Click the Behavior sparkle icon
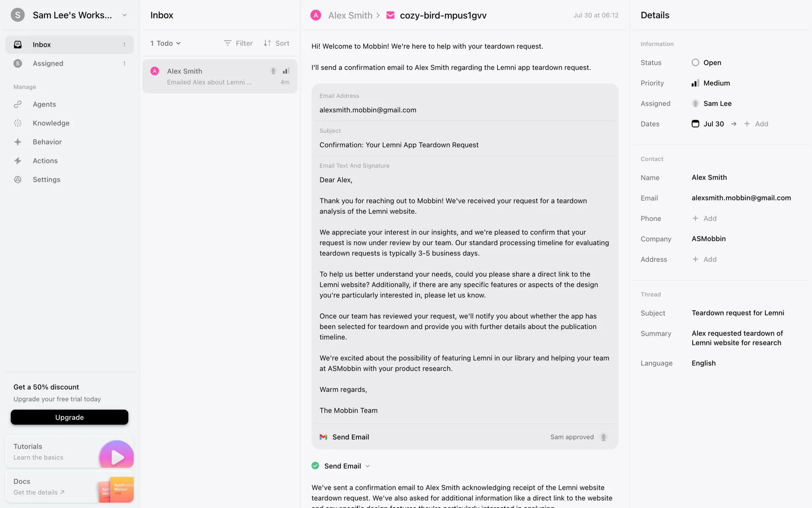This screenshot has width=812, height=508. [x=18, y=142]
